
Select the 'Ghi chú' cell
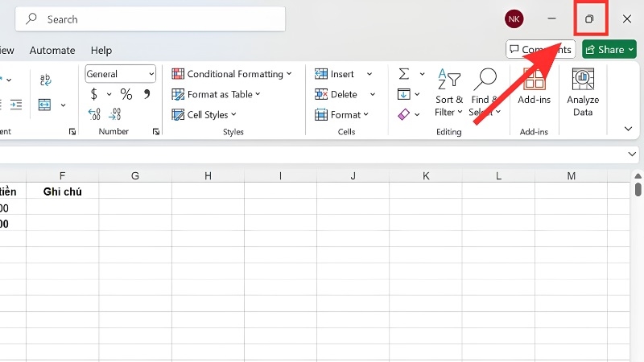coord(63,191)
